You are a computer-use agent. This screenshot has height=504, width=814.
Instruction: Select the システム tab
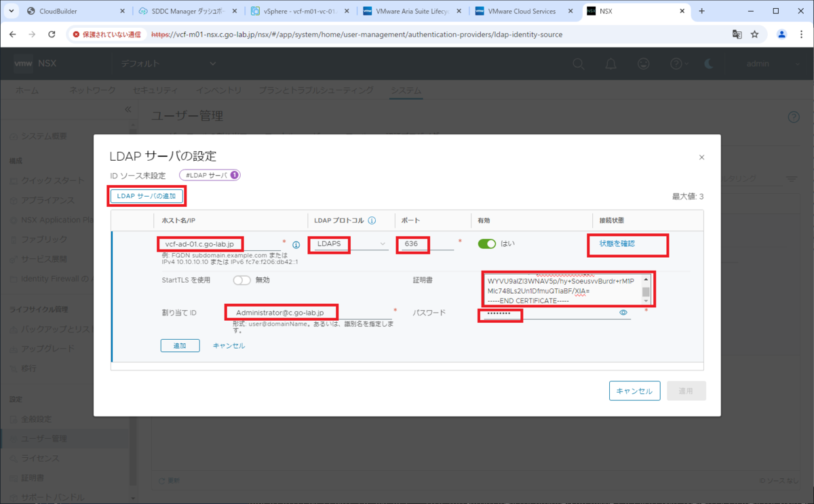tap(406, 90)
